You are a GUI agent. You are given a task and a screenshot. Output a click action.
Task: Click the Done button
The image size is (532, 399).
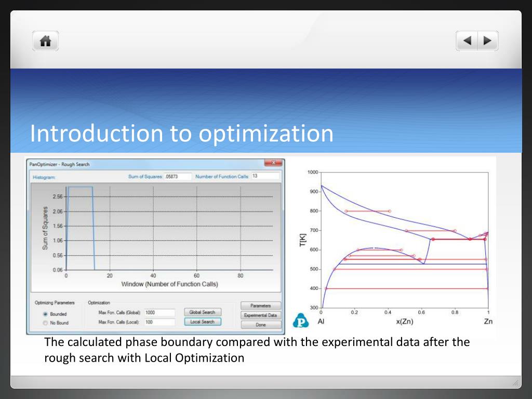pos(260,325)
